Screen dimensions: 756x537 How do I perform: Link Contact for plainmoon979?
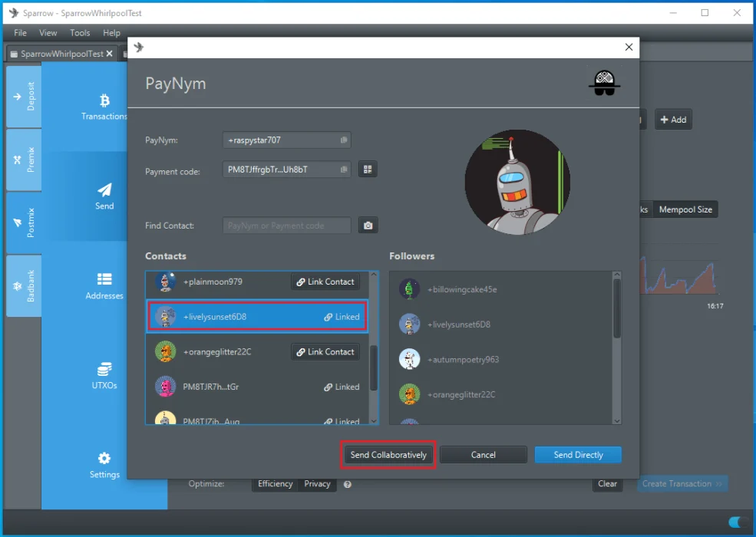pos(325,282)
